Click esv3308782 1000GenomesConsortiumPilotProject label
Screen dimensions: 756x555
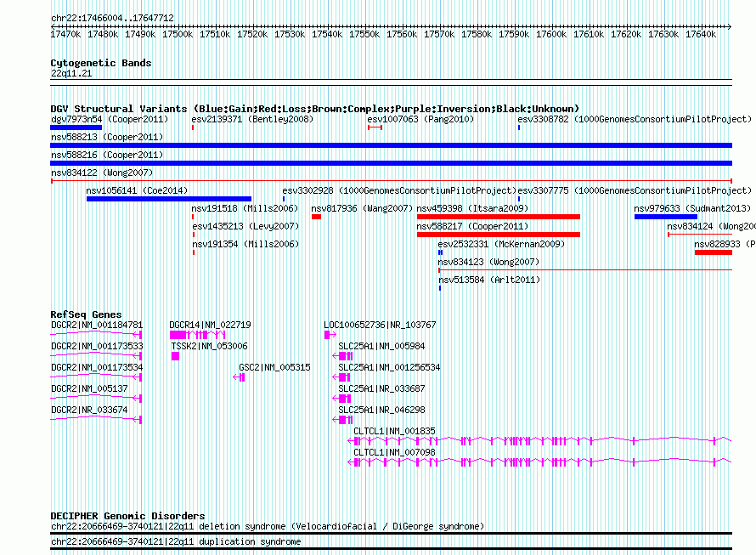pos(635,119)
